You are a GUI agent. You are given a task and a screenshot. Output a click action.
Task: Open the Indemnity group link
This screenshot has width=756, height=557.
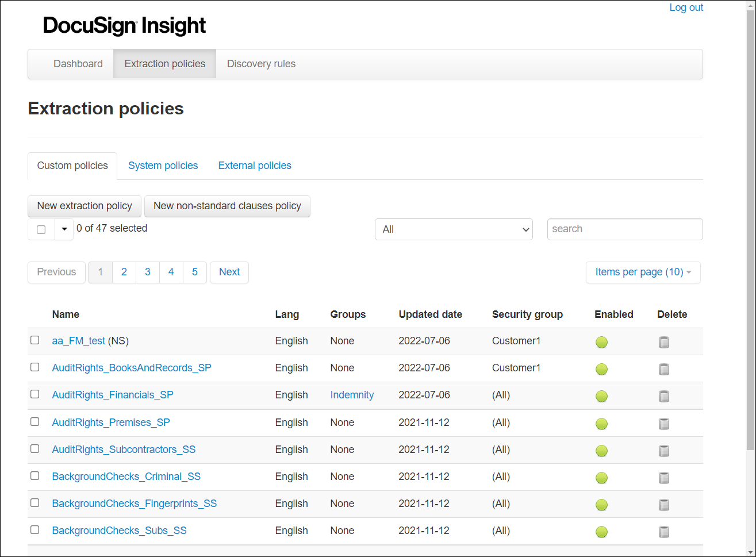pos(352,395)
